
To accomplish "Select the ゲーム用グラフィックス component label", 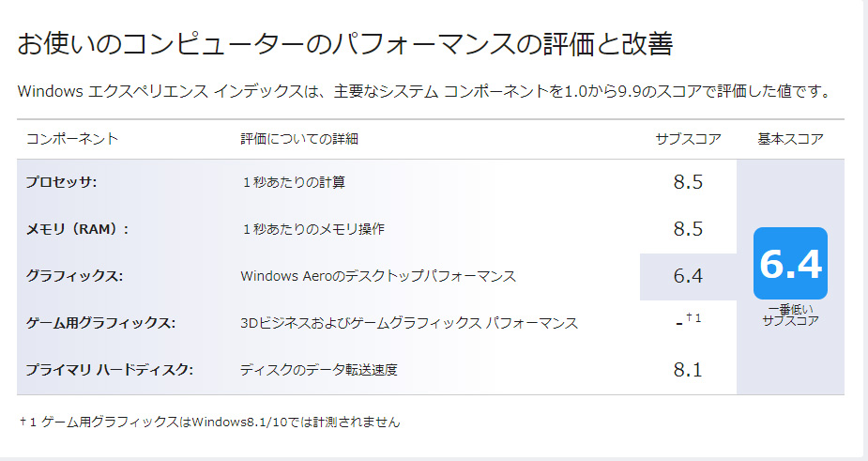I will pyautogui.click(x=100, y=323).
